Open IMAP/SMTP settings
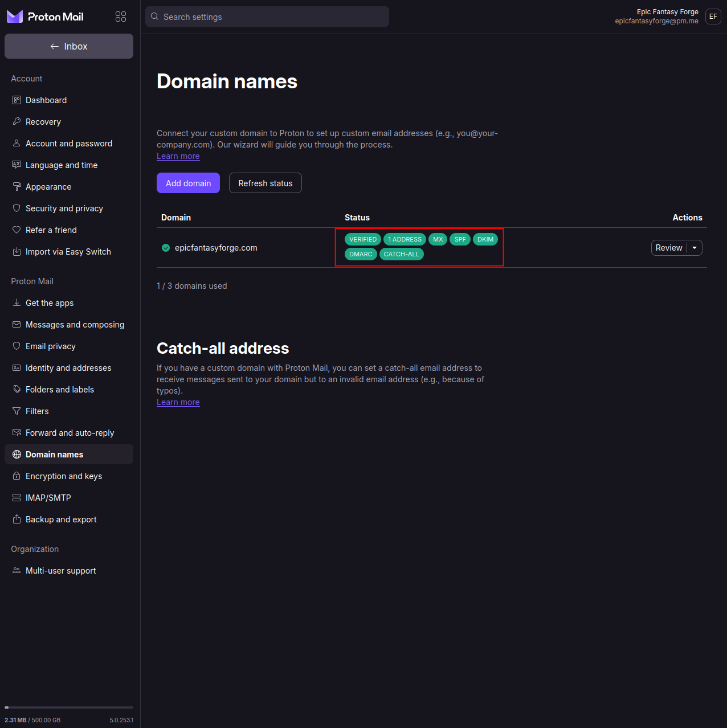The image size is (727, 728). (x=69, y=498)
